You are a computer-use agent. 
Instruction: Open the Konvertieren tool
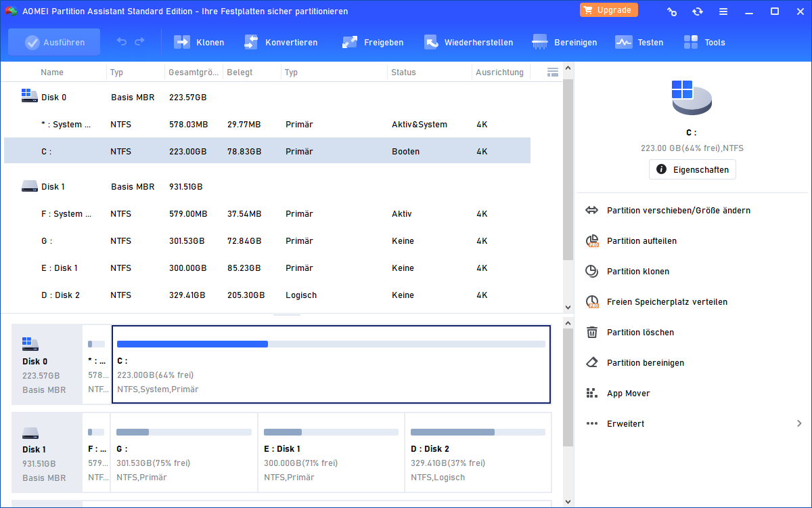[251, 42]
